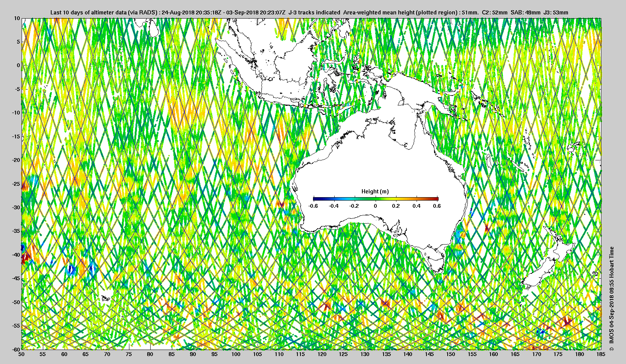Click latitude axis label "5"
This screenshot has width=626, height=364.
(x=18, y=42)
